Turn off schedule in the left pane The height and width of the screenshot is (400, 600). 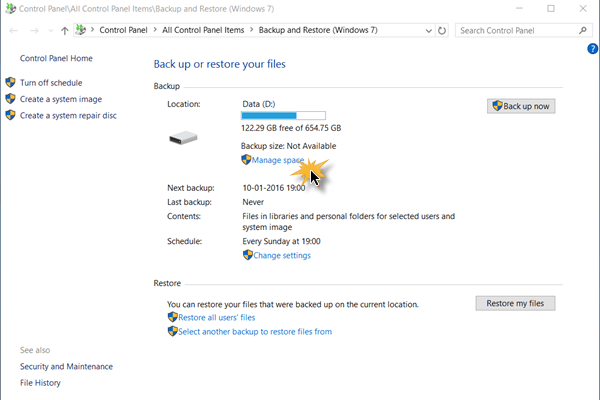51,83
